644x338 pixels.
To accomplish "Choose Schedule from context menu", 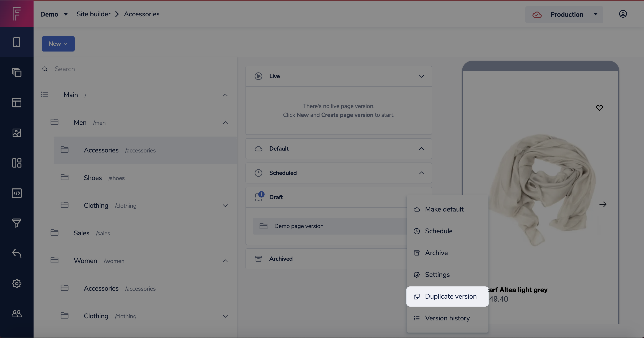I will [x=448, y=231].
